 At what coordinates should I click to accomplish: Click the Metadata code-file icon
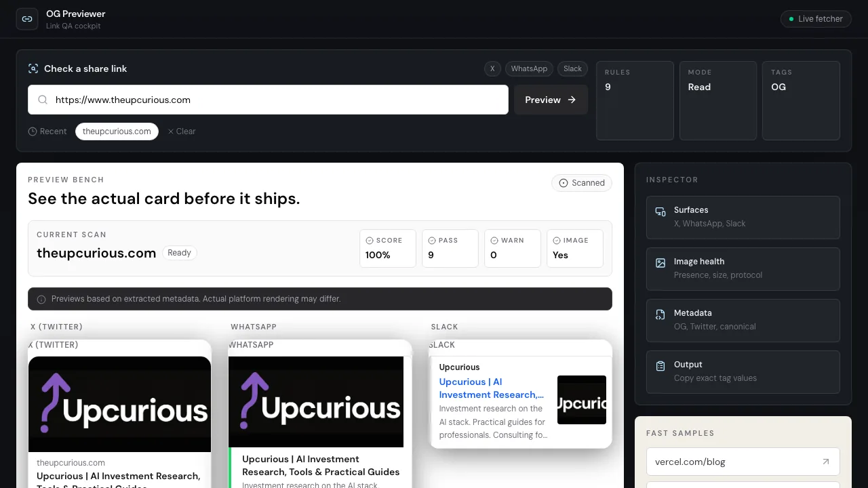[660, 314]
